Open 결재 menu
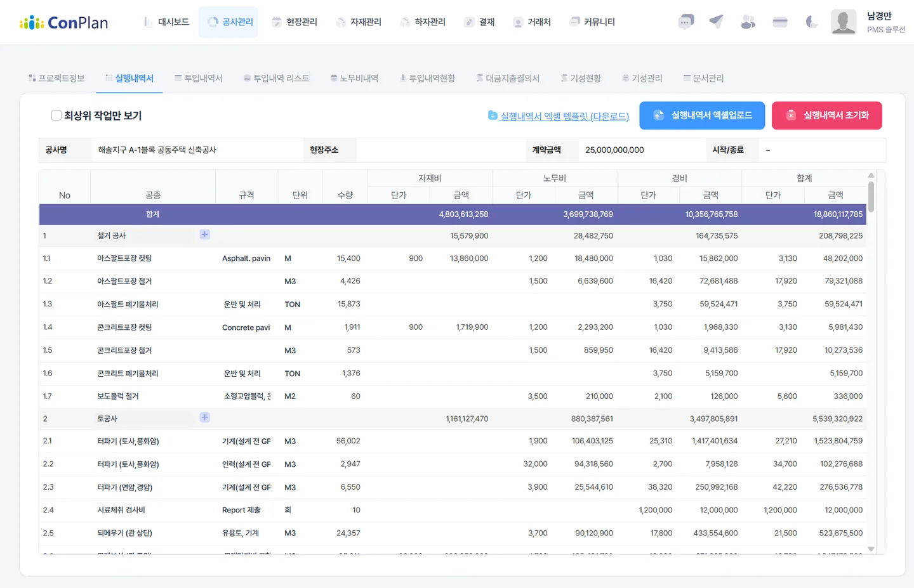The image size is (914, 588). (x=479, y=22)
